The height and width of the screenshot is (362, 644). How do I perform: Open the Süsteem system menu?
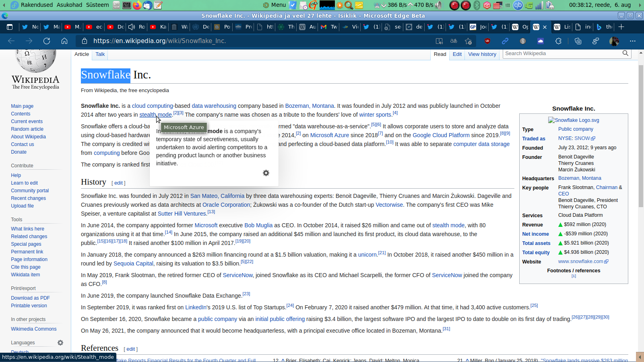pyautogui.click(x=97, y=5)
